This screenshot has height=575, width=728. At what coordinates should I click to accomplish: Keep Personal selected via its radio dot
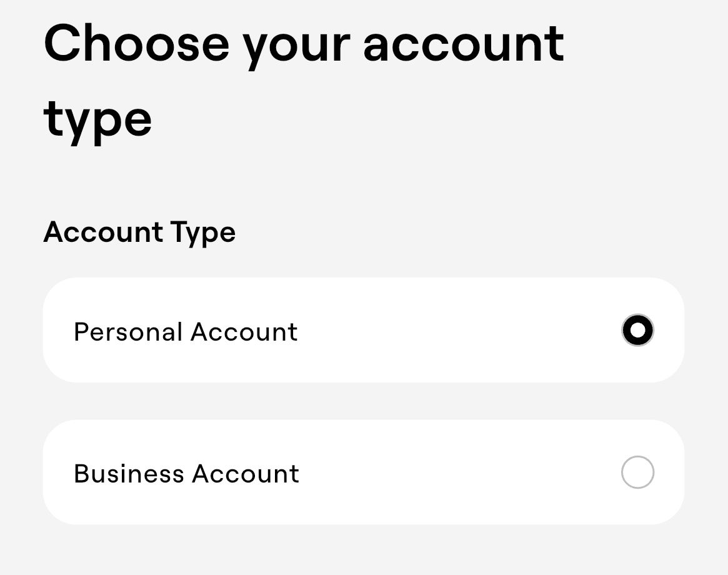[637, 330]
